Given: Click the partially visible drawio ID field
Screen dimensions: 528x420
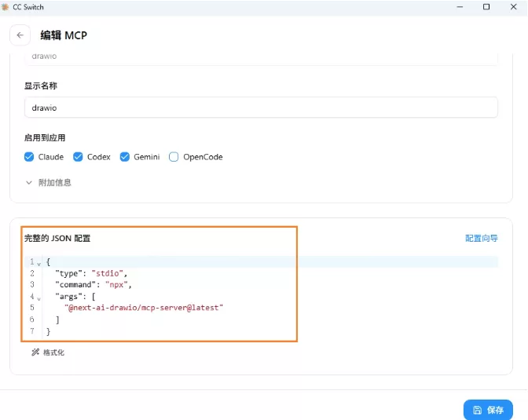Looking at the screenshot, I should [x=261, y=58].
